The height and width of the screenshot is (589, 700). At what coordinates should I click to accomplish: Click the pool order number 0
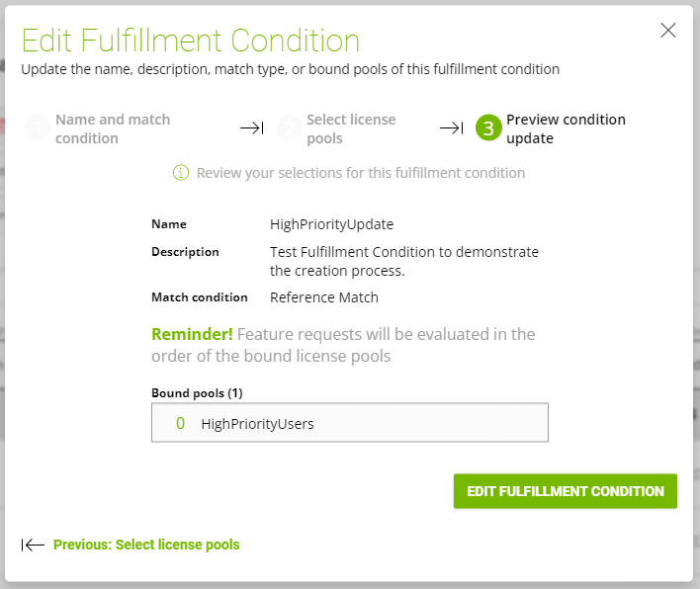click(x=180, y=423)
